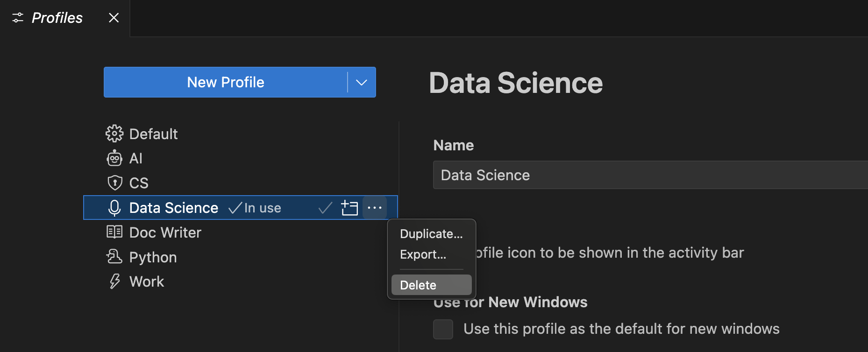
Task: Switch to the Profiles tab
Action: [57, 18]
